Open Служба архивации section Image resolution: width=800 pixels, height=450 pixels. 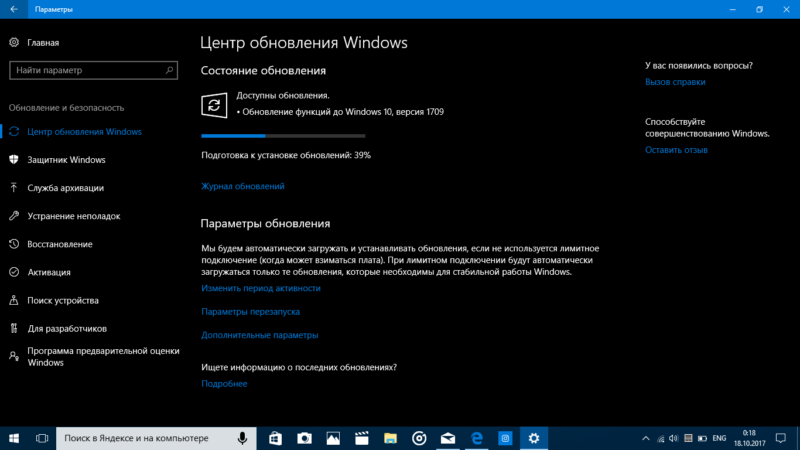[65, 188]
